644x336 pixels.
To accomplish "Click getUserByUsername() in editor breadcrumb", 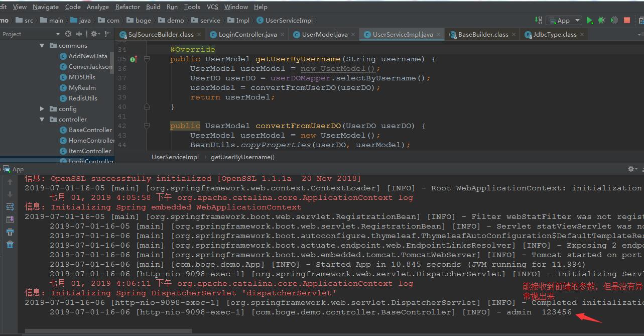I will click(242, 157).
